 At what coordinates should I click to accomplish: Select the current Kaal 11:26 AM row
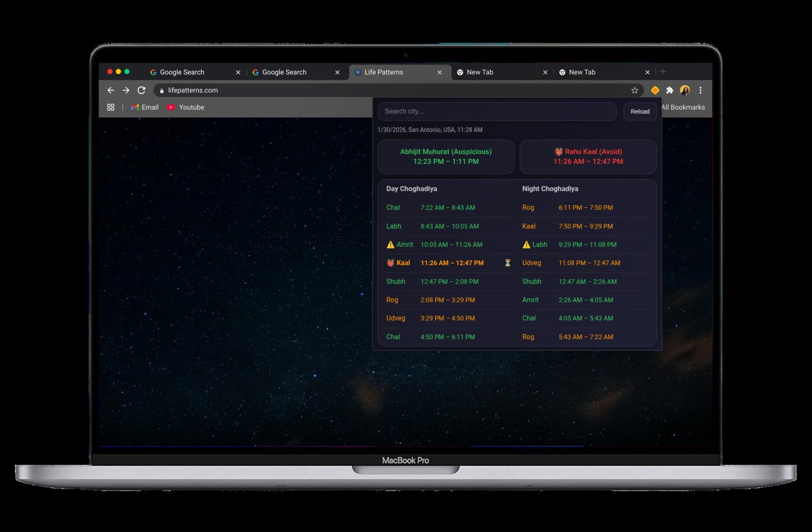(449, 263)
